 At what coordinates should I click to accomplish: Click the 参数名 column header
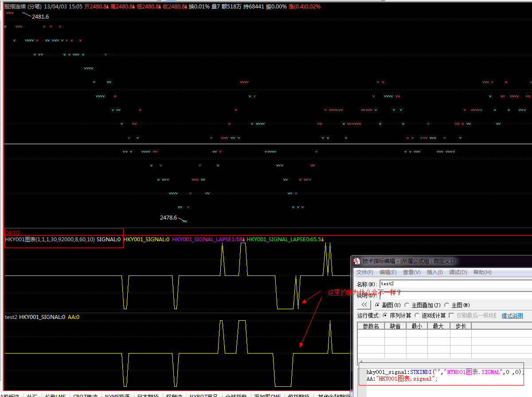[x=371, y=326]
